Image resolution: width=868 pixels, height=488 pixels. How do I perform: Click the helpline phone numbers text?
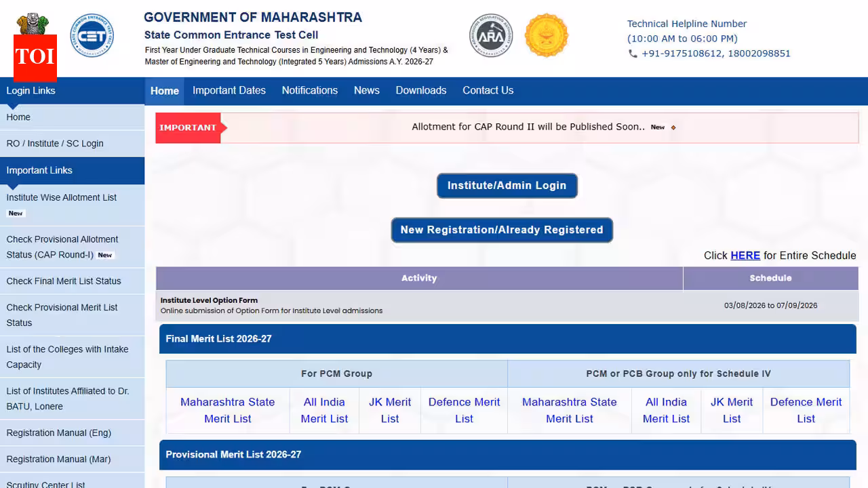point(716,54)
